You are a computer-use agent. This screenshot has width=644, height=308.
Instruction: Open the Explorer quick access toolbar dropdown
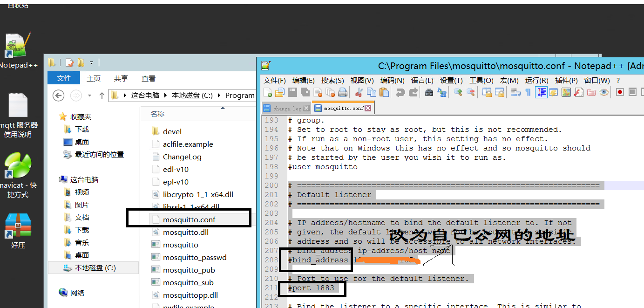91,62
